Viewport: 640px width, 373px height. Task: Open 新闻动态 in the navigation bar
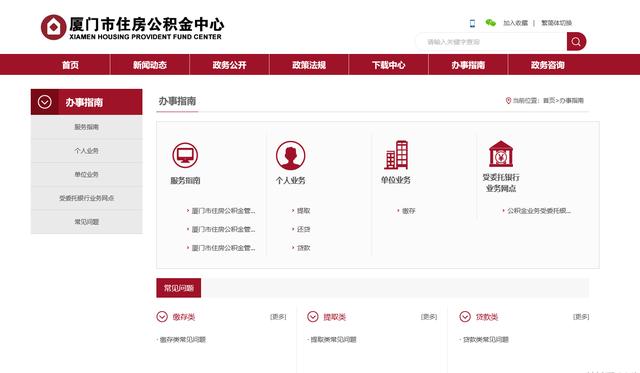click(150, 65)
